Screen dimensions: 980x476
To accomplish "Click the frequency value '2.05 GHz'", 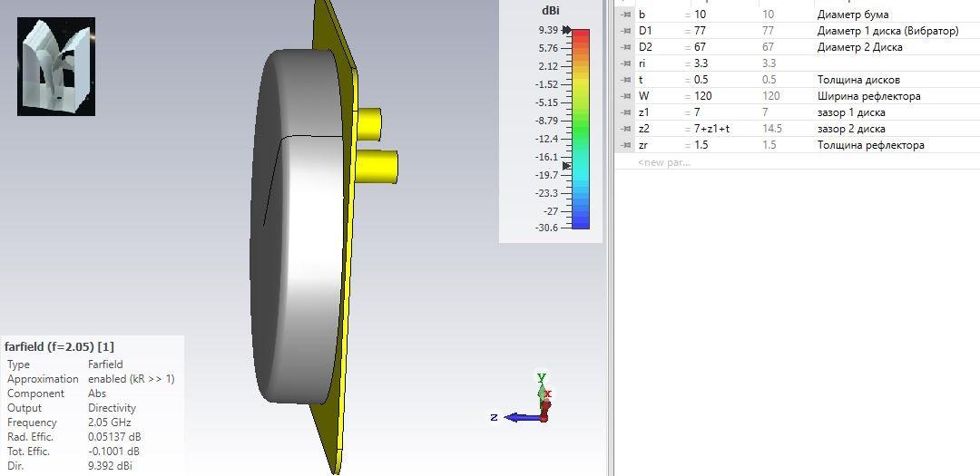I will (110, 423).
